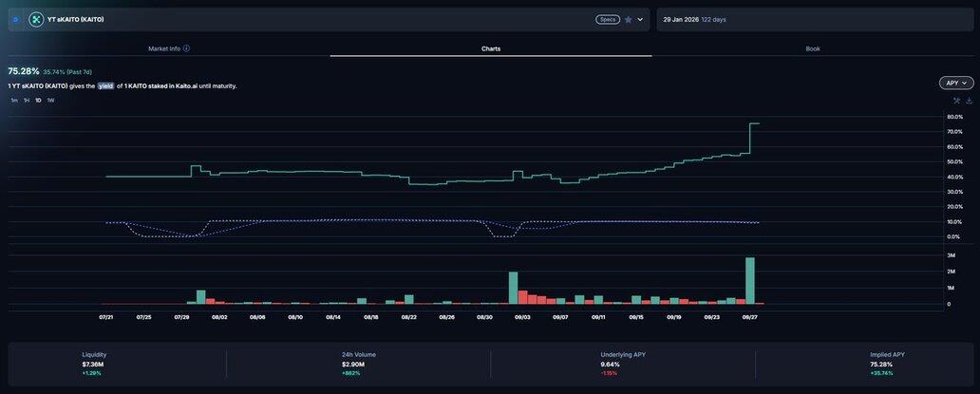
Task: Click the 75.28% implied APY headline
Action: click(24, 72)
